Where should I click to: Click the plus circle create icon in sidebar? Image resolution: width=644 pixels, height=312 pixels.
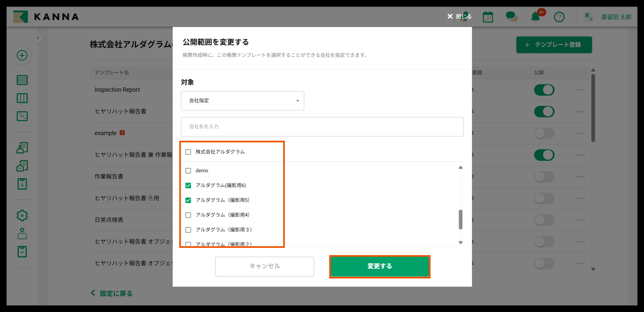point(22,55)
